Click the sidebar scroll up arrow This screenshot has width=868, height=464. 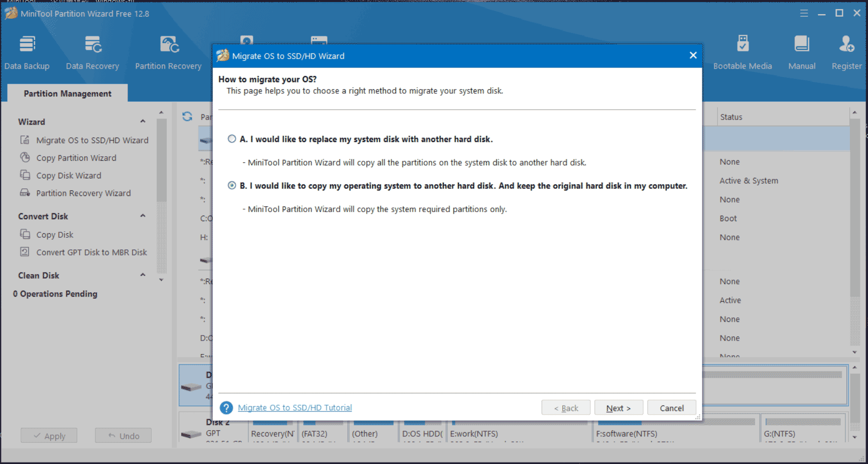(161, 112)
